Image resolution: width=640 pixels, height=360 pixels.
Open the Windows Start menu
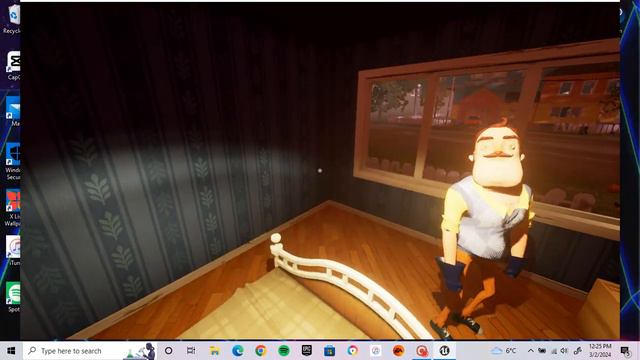[11, 351]
